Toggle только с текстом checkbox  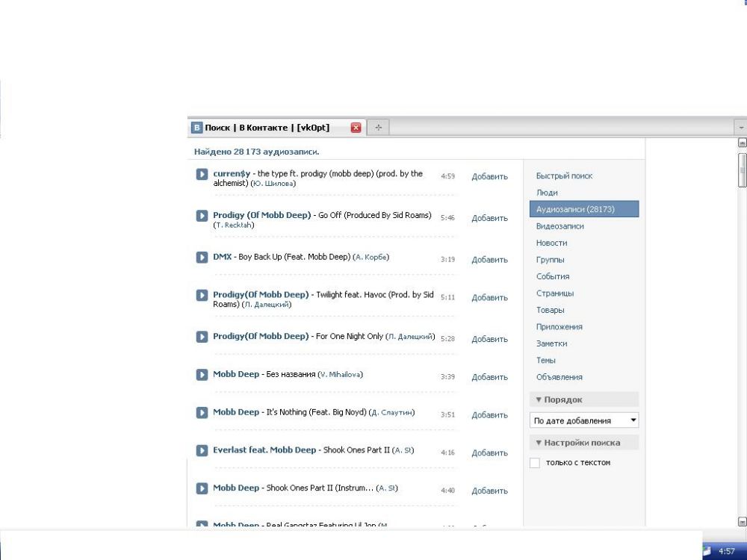click(535, 463)
